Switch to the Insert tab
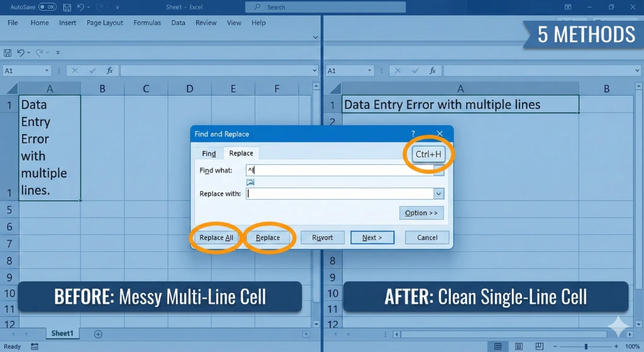The width and height of the screenshot is (644, 352). click(67, 23)
